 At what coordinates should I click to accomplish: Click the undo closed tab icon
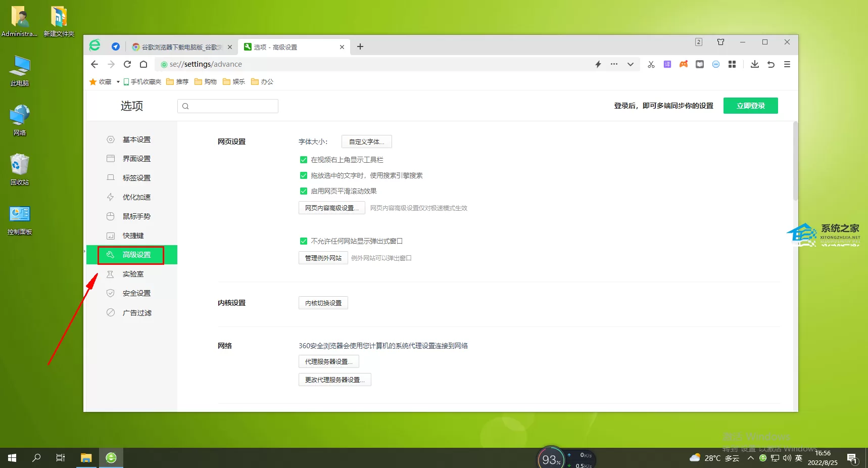pos(770,64)
